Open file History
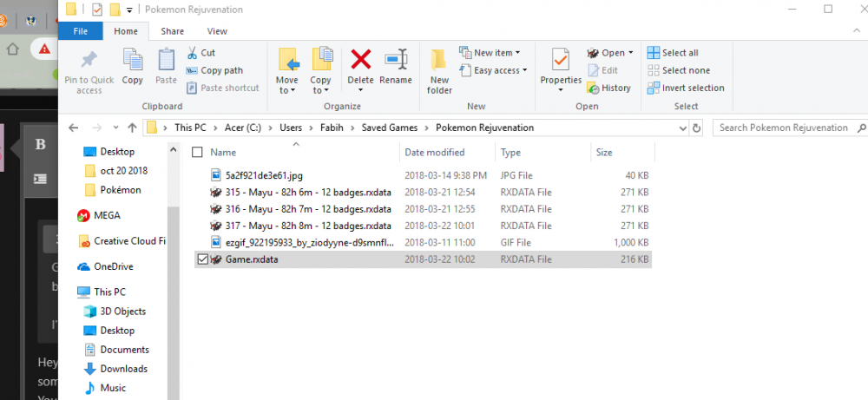This screenshot has width=868, height=400. (x=609, y=88)
